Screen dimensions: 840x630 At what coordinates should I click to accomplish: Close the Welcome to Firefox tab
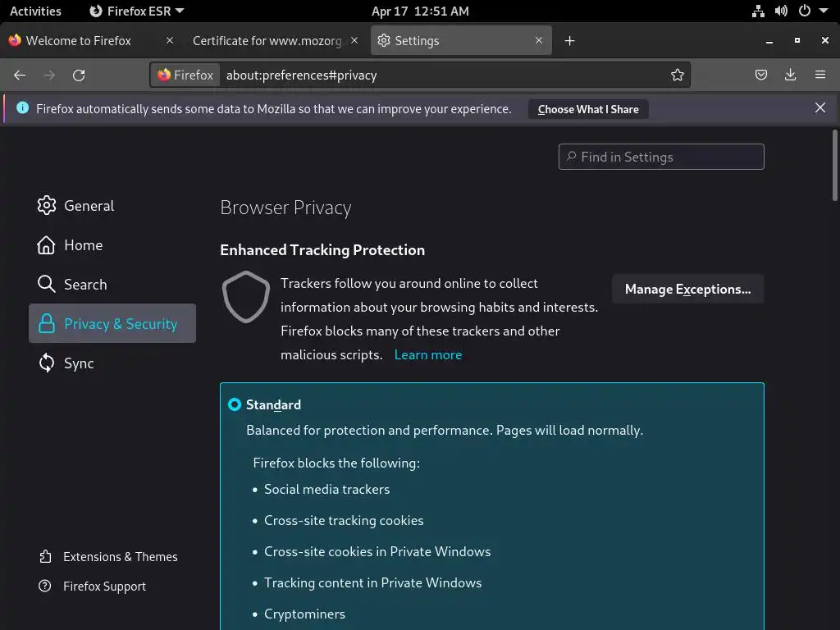click(169, 40)
